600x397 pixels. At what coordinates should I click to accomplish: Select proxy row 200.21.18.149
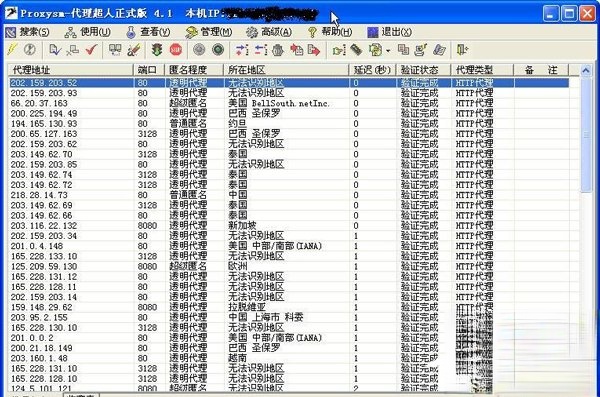[289, 348]
